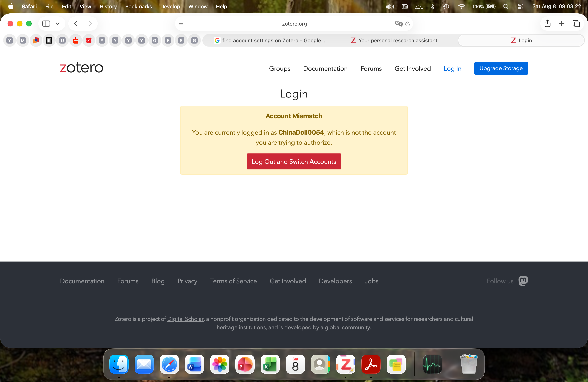Show tab overview icon
Screen dimensions: 588x382
click(x=576, y=24)
